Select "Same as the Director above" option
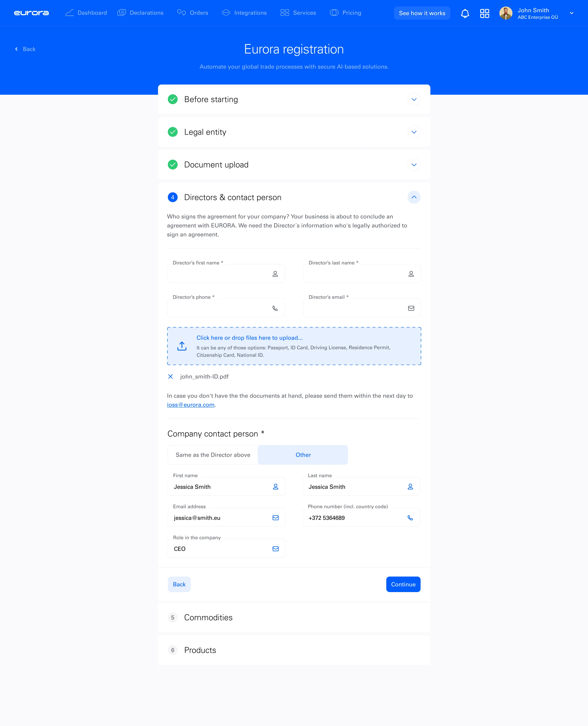The width and height of the screenshot is (588, 726). pyautogui.click(x=213, y=455)
